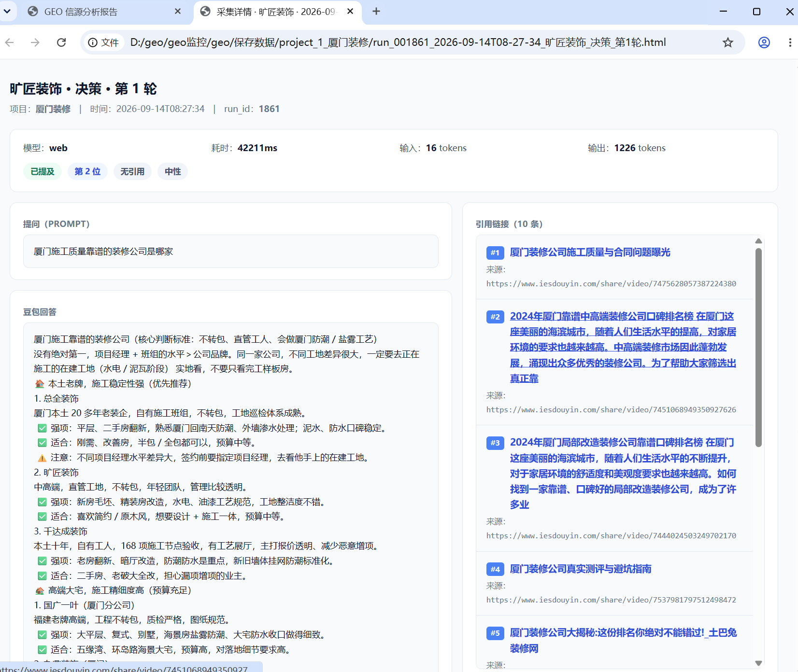Click the #3 citation number badge
This screenshot has width=798, height=672.
coord(495,443)
